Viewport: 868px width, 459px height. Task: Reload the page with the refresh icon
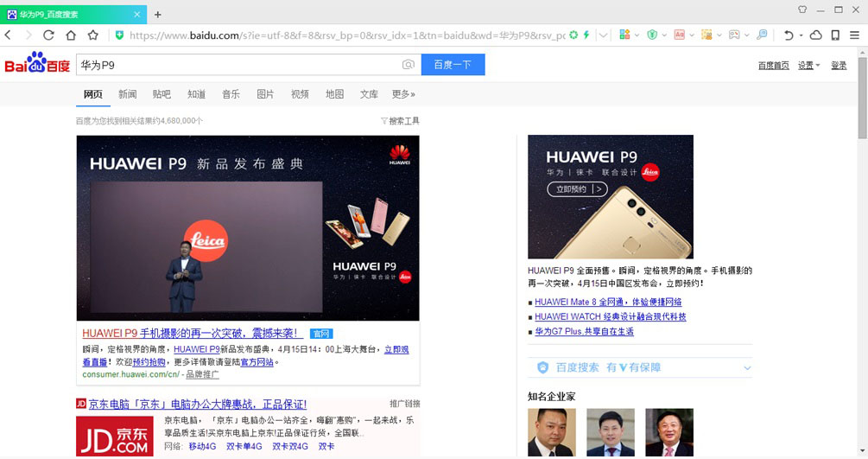48,35
